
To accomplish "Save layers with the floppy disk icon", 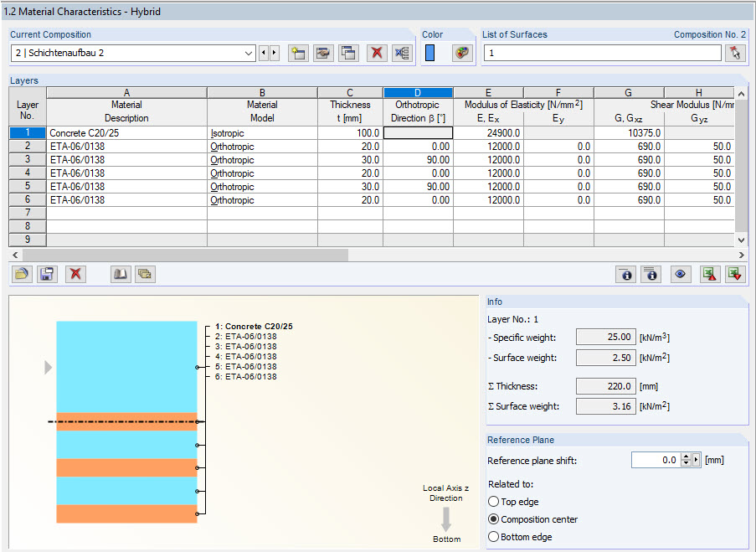I will (47, 274).
